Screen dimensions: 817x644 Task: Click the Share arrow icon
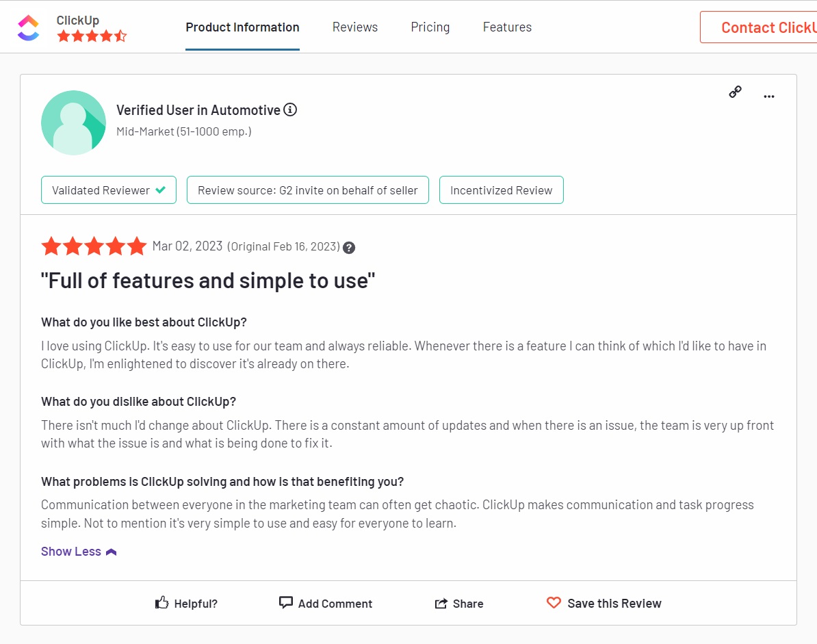(x=442, y=602)
